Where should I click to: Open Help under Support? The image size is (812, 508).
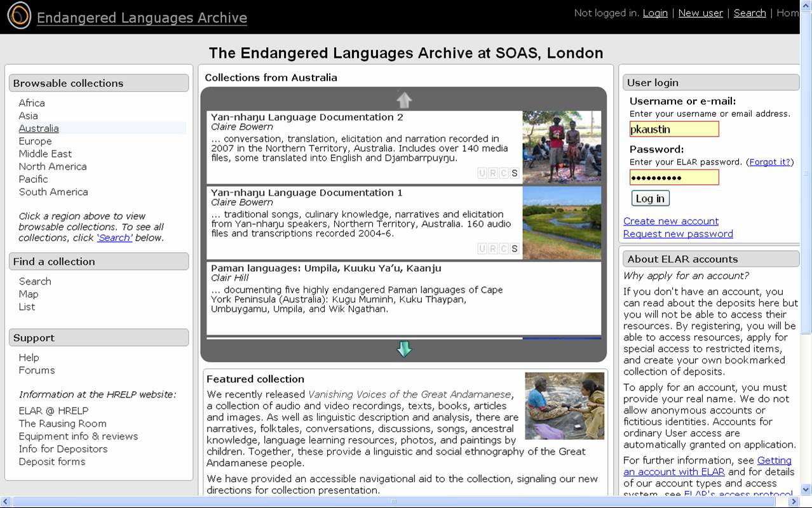coord(29,358)
